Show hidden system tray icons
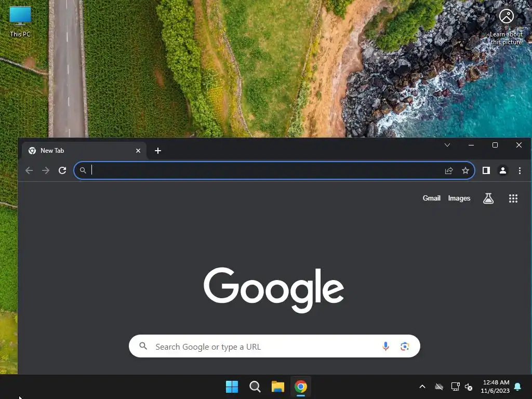 point(422,387)
